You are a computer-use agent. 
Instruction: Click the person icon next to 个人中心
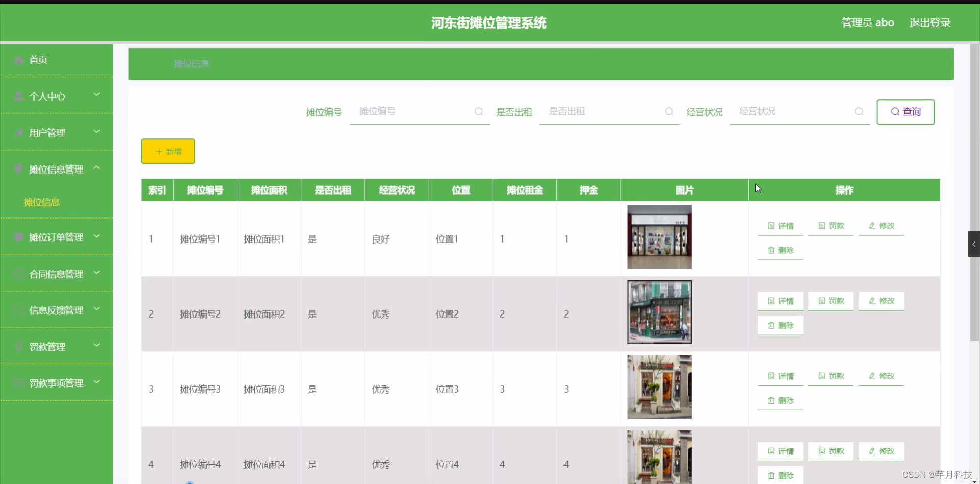(x=18, y=96)
